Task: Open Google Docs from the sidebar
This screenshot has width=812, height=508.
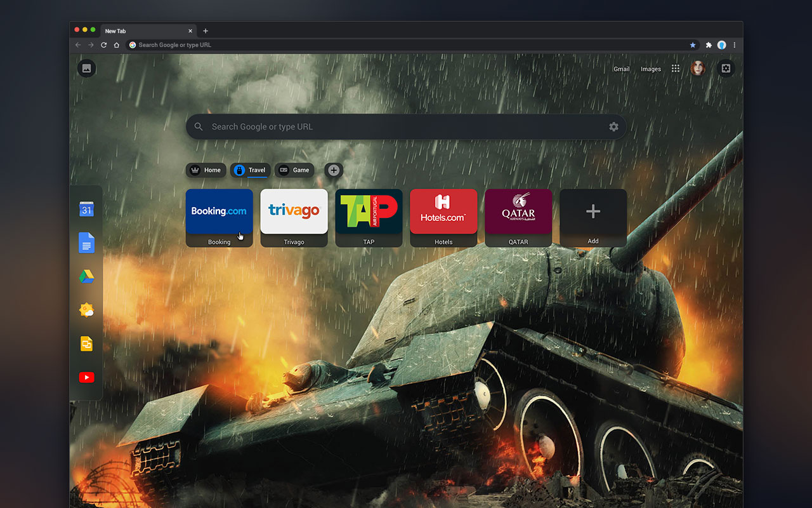Action: tap(86, 243)
